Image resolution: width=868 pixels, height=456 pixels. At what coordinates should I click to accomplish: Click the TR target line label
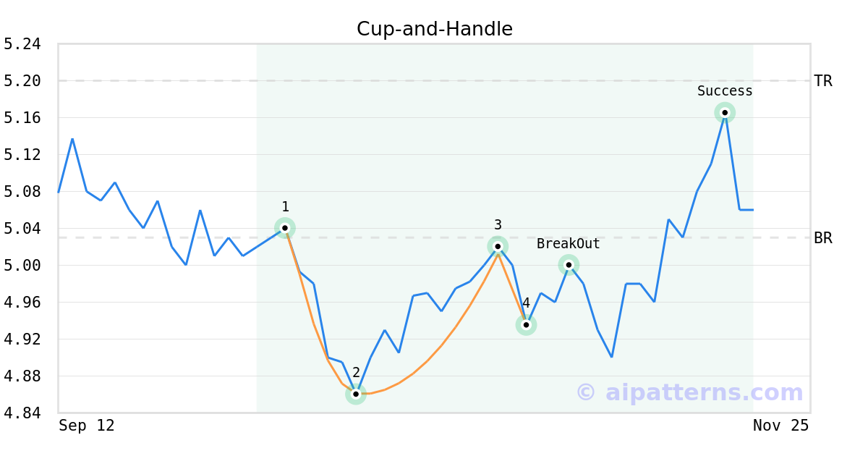(x=822, y=81)
